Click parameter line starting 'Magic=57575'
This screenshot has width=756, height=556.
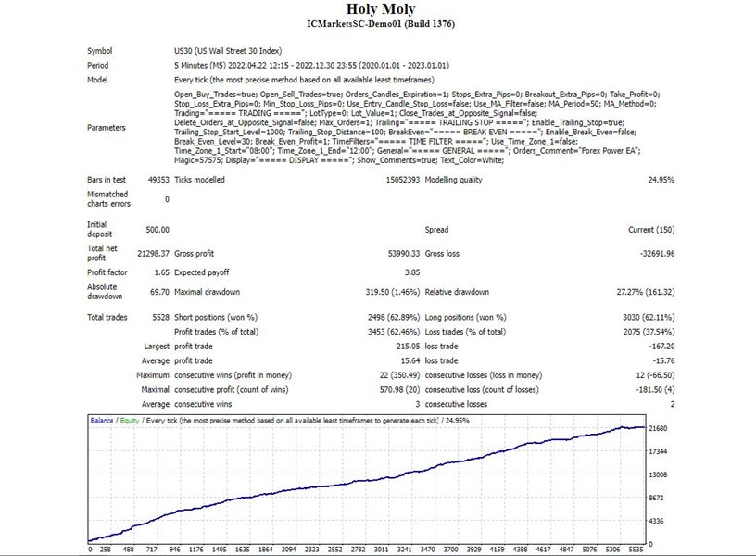coord(339,160)
